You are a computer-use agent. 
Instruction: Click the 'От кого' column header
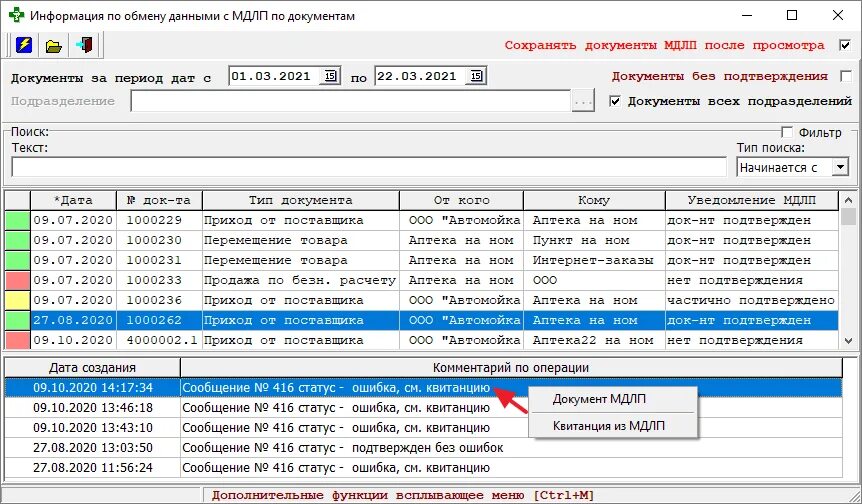coord(461,201)
